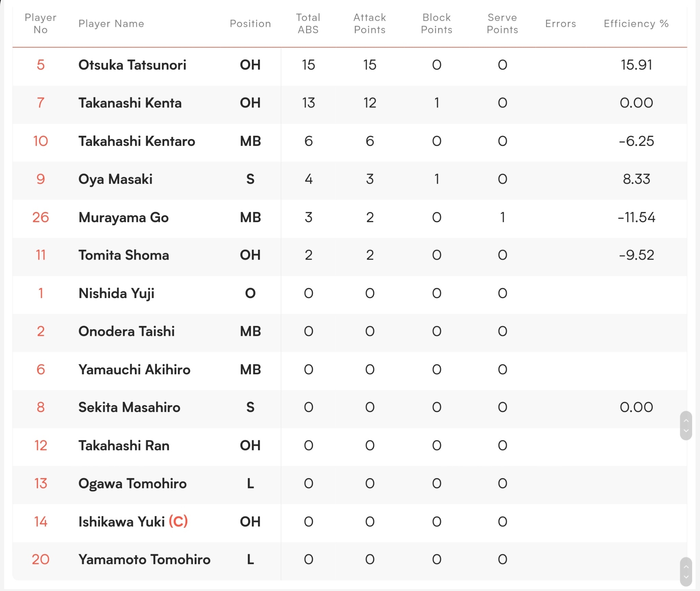Select jersey number 10 for Takahashi Kentaro
700x591 pixels.
coord(41,141)
